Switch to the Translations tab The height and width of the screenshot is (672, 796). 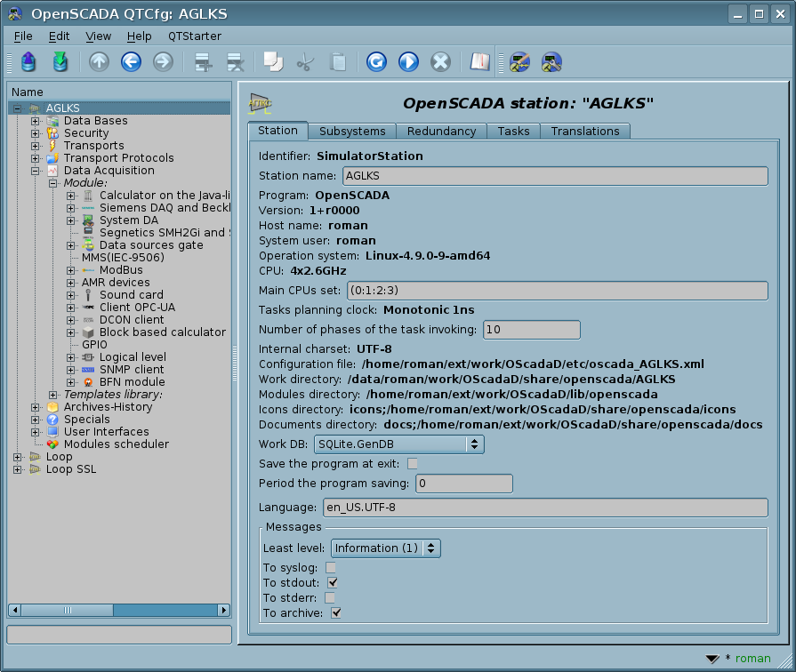pos(585,131)
